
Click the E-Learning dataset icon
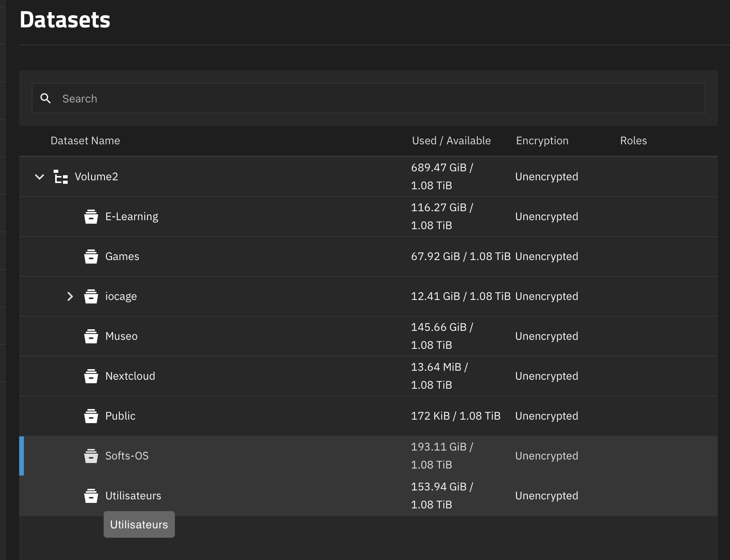91,217
